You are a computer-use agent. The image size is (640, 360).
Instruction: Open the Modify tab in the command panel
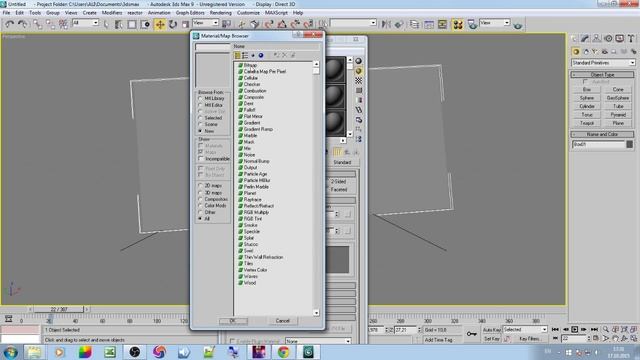[585, 38]
